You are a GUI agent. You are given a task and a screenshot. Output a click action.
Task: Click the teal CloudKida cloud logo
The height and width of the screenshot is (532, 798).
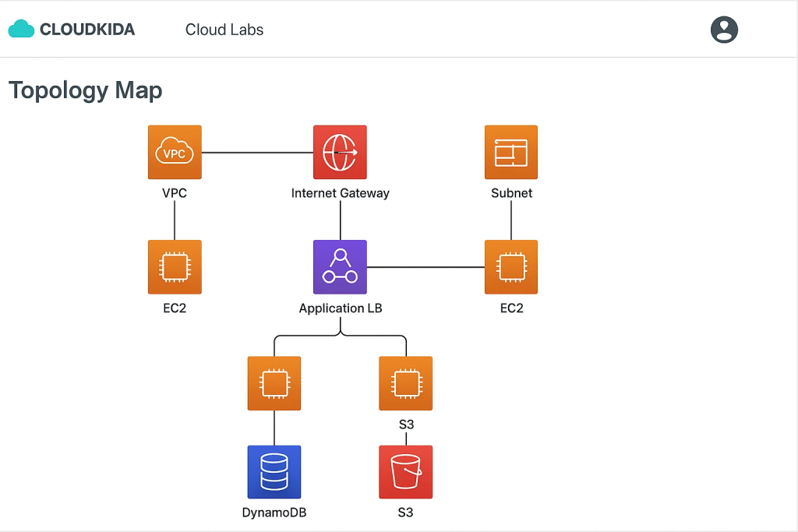pyautogui.click(x=21, y=30)
